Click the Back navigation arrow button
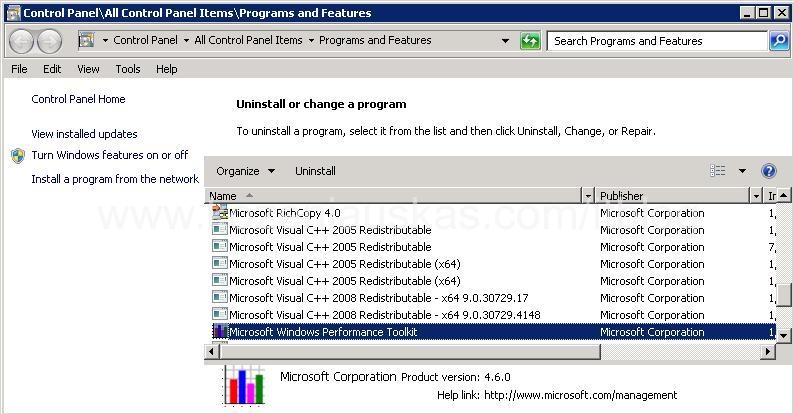 [x=21, y=42]
